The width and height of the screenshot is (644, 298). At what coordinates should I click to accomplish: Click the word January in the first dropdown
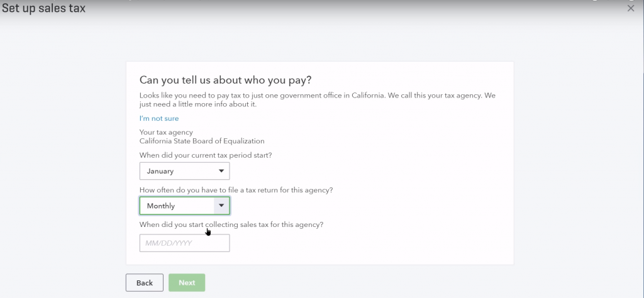[160, 171]
